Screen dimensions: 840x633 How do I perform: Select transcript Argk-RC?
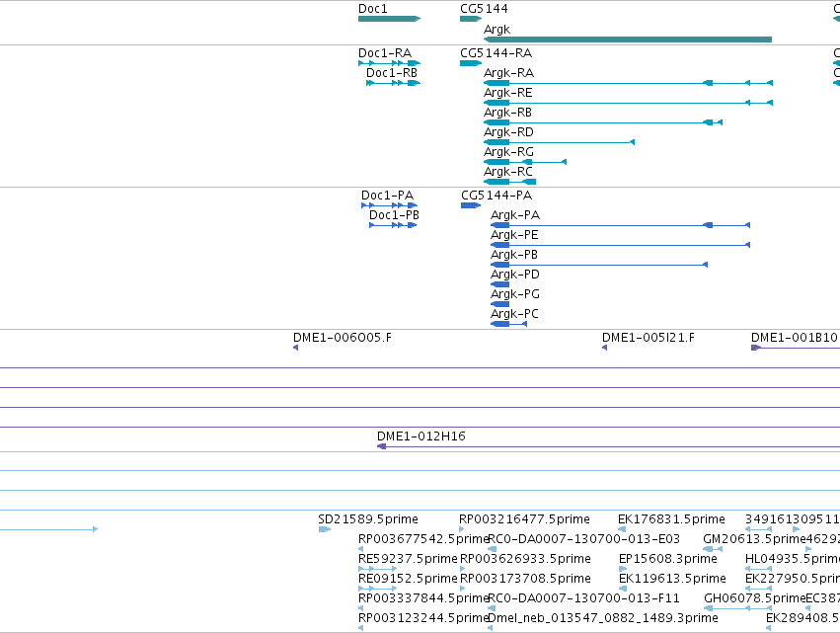tap(509, 182)
